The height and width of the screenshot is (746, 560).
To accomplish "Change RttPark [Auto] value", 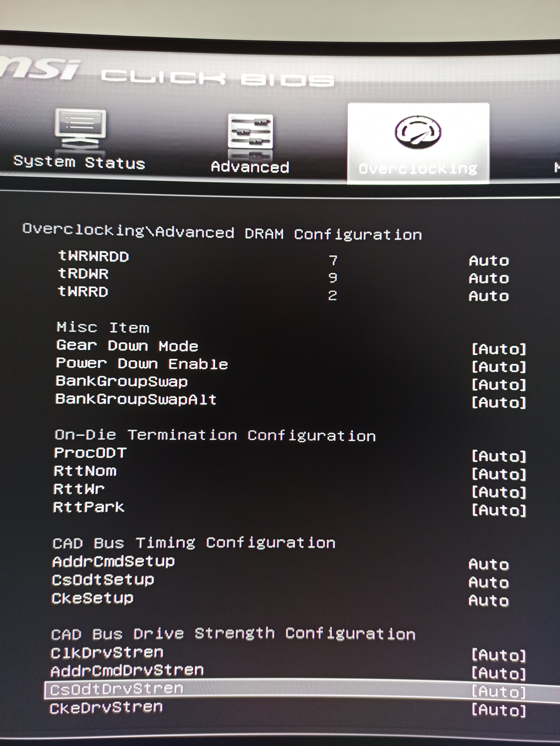I will coord(499,510).
